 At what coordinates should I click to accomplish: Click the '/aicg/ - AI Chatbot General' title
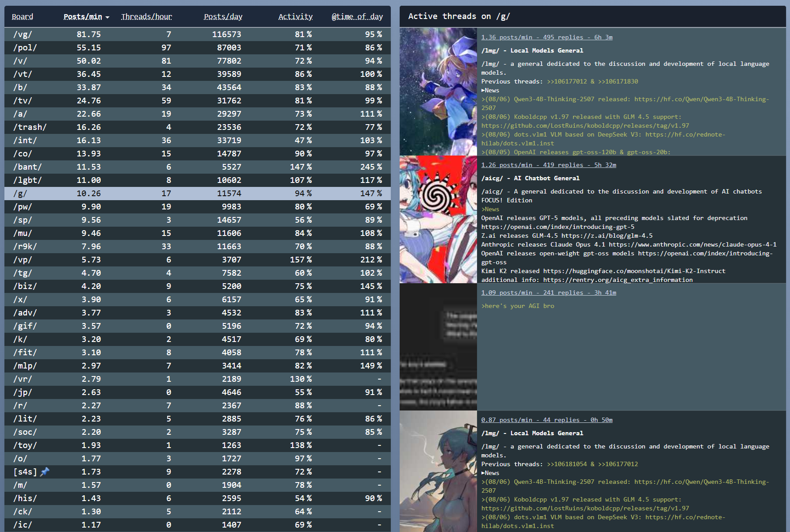(530, 178)
